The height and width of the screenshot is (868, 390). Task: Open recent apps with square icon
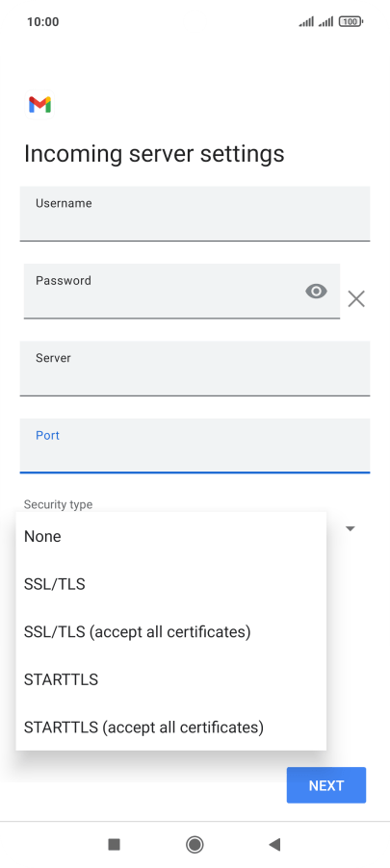pyautogui.click(x=115, y=844)
